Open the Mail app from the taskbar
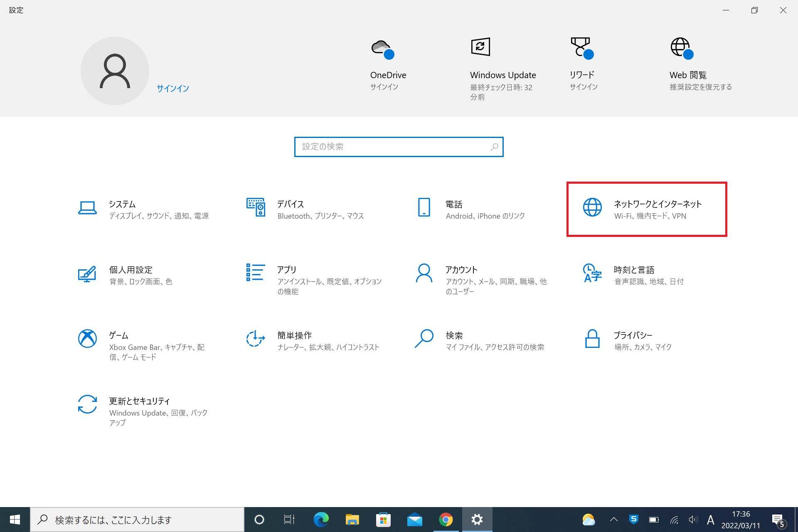Image resolution: width=798 pixels, height=532 pixels. [414, 520]
